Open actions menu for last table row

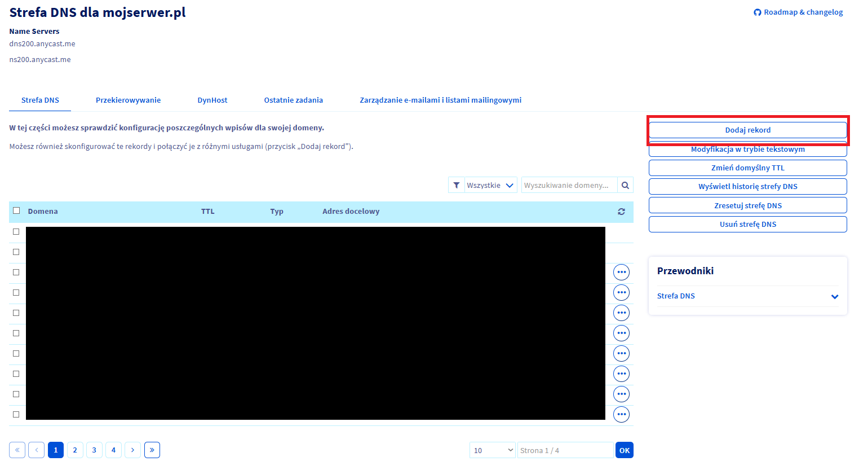[x=621, y=414]
